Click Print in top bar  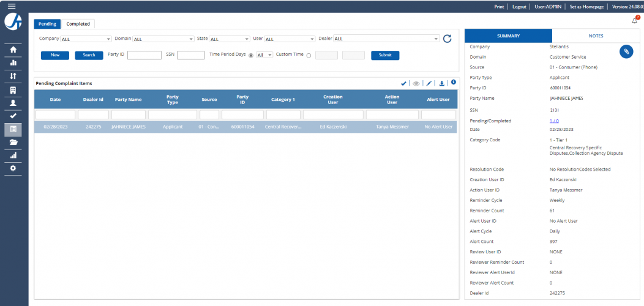point(499,7)
